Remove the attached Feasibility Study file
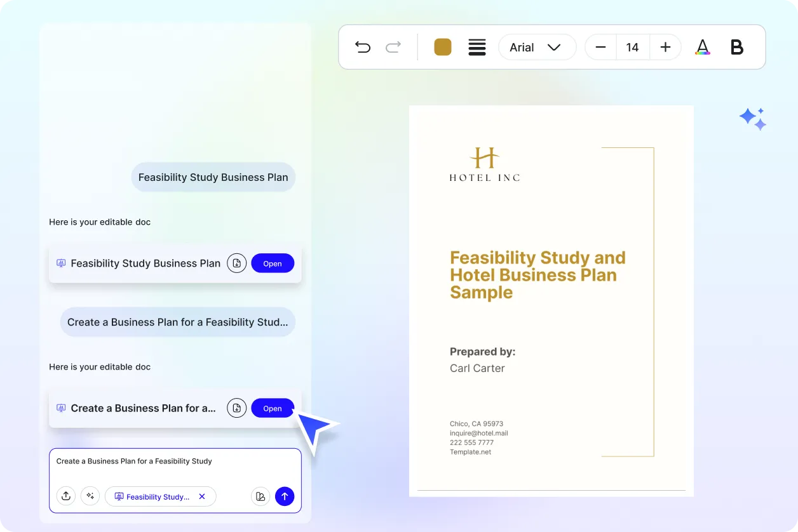The width and height of the screenshot is (798, 532). click(201, 496)
